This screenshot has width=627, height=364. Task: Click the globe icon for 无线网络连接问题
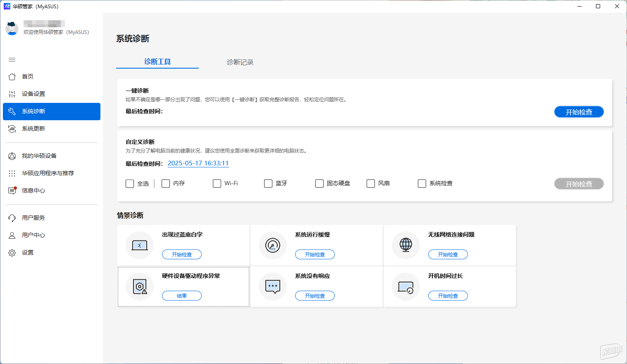(x=406, y=245)
